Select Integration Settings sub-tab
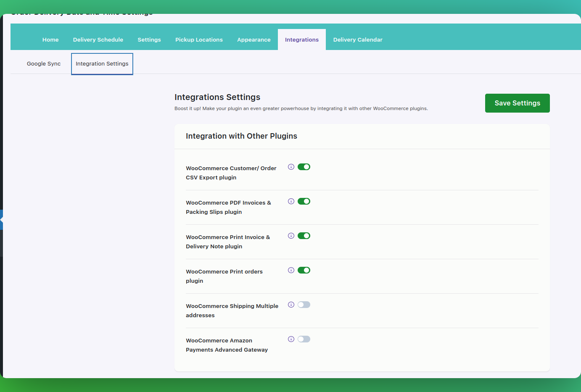This screenshot has width=581, height=392. coord(102,64)
